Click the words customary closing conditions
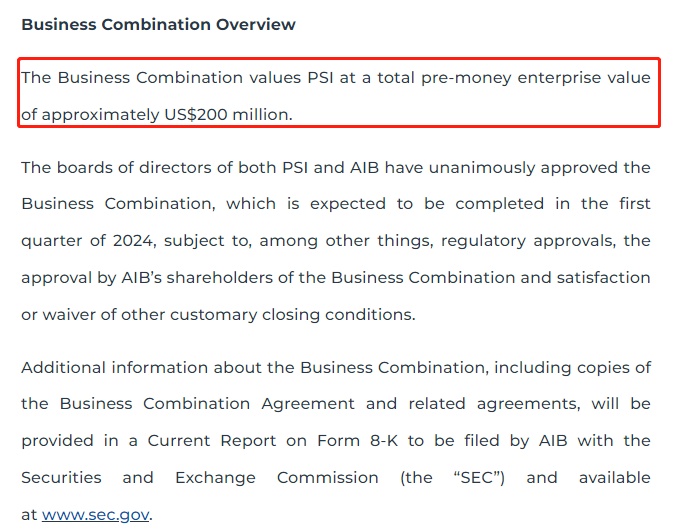This screenshot has height=530, width=677. pyautogui.click(x=291, y=314)
